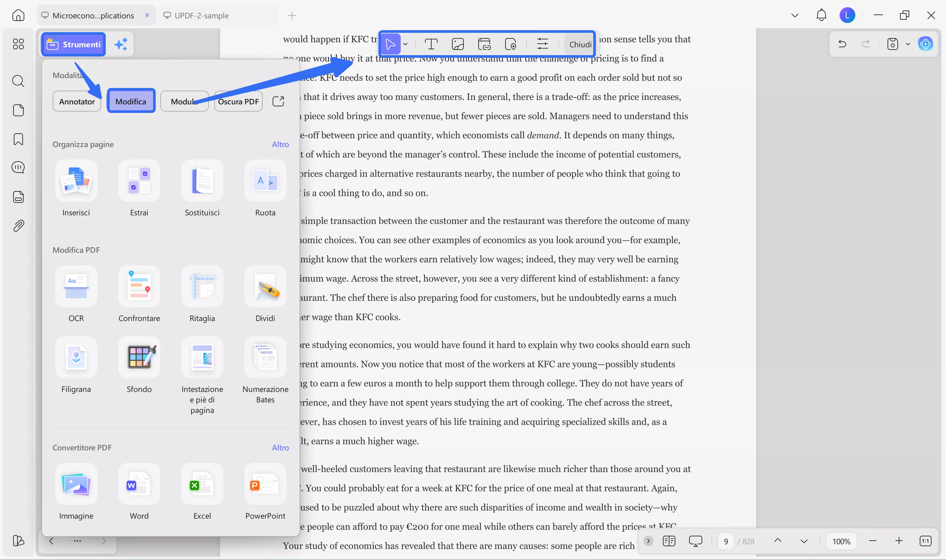Screen dimensions: 946x560
Task: Open the page sidebar icon
Action: (18, 110)
